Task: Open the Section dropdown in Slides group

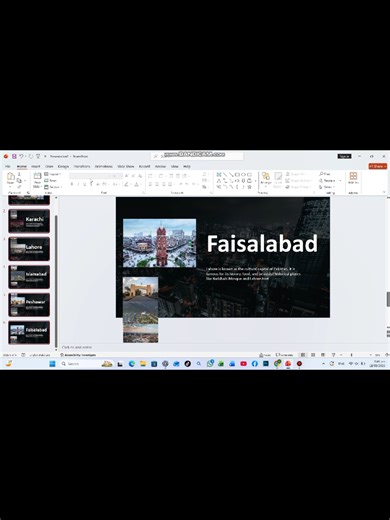Action: pyautogui.click(x=53, y=187)
